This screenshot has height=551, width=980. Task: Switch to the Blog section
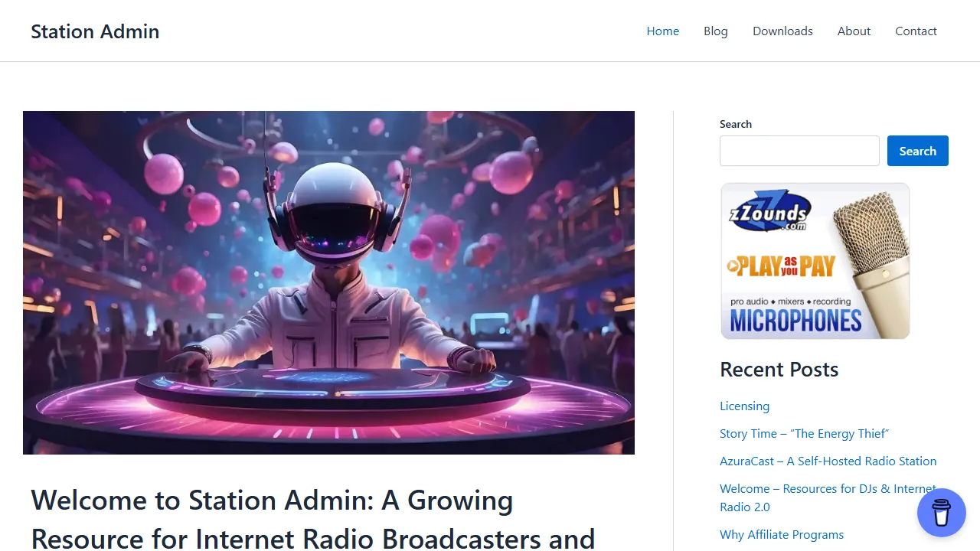click(715, 31)
